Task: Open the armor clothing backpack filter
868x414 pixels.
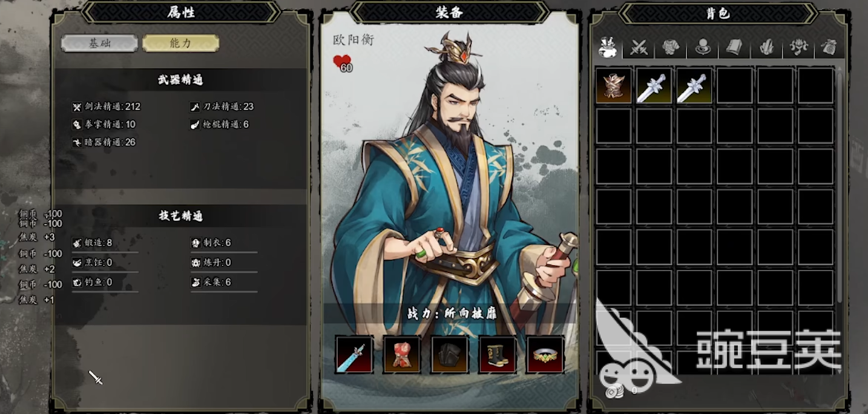Action: (x=671, y=47)
